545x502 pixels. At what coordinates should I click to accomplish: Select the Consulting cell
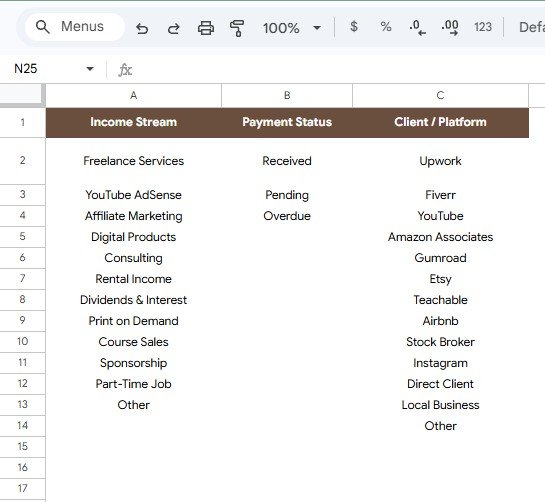(x=133, y=258)
